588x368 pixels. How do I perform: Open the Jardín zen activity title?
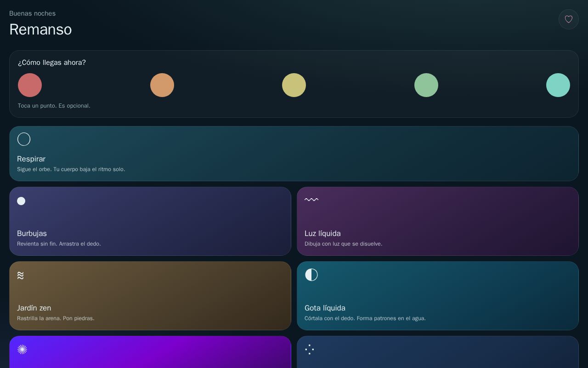coord(34,308)
